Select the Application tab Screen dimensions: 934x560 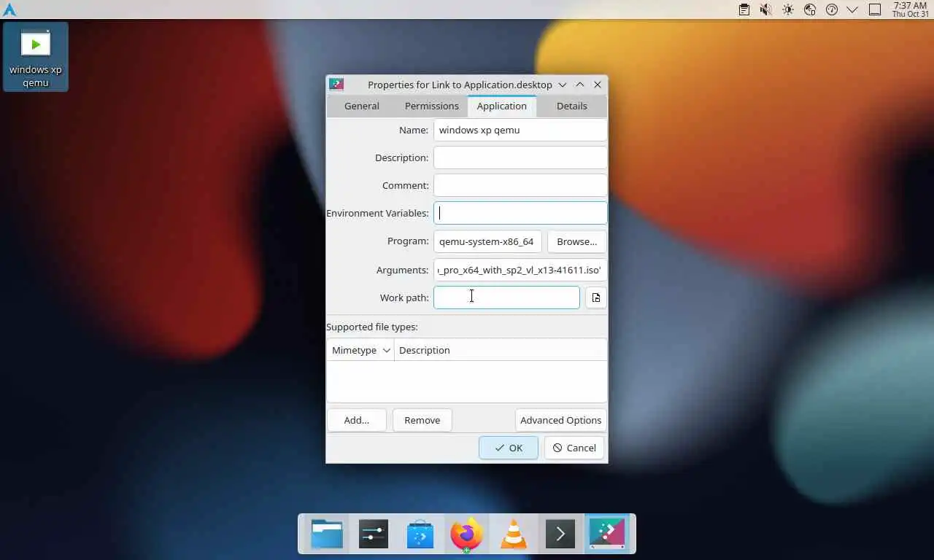point(502,106)
